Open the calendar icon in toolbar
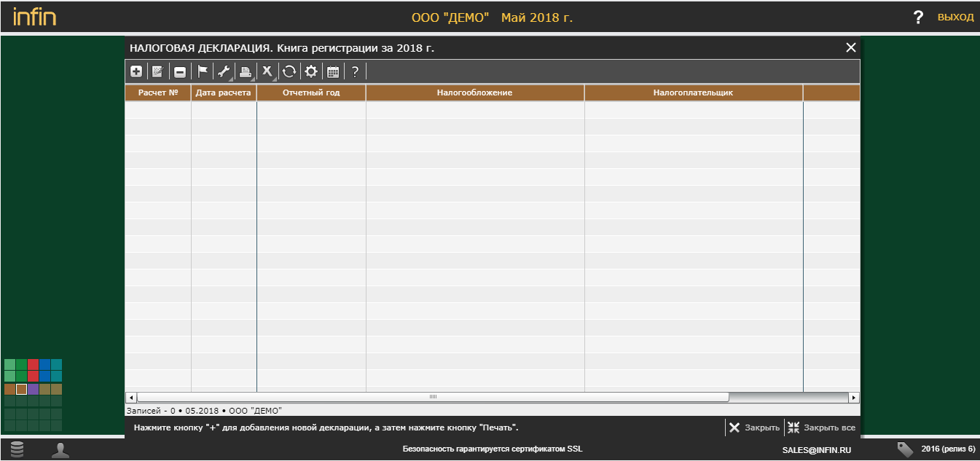 333,71
